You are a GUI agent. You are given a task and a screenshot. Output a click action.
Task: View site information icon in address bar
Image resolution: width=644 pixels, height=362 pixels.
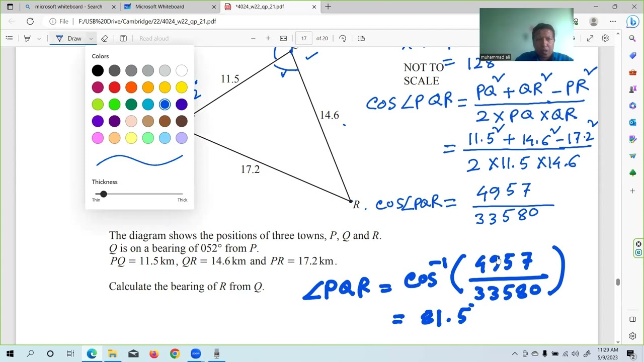tap(53, 22)
